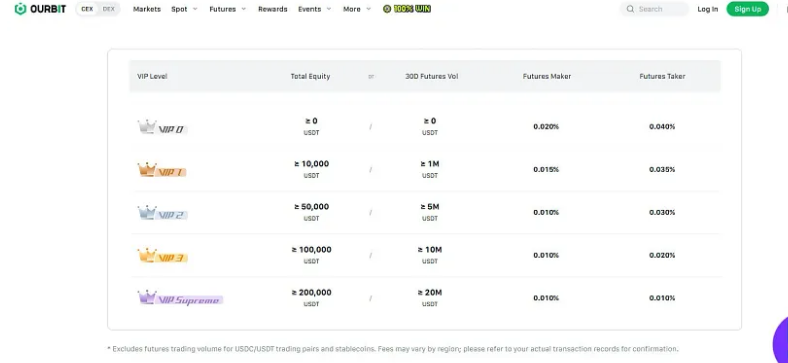Switch to CEX mode
Viewport: 788px width, 363px height.
(87, 9)
